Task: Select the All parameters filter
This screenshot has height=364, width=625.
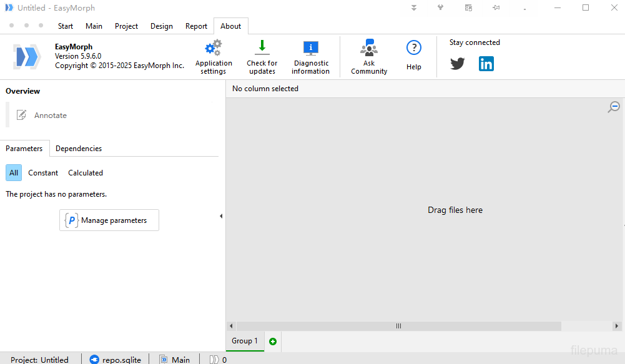Action: [14, 173]
